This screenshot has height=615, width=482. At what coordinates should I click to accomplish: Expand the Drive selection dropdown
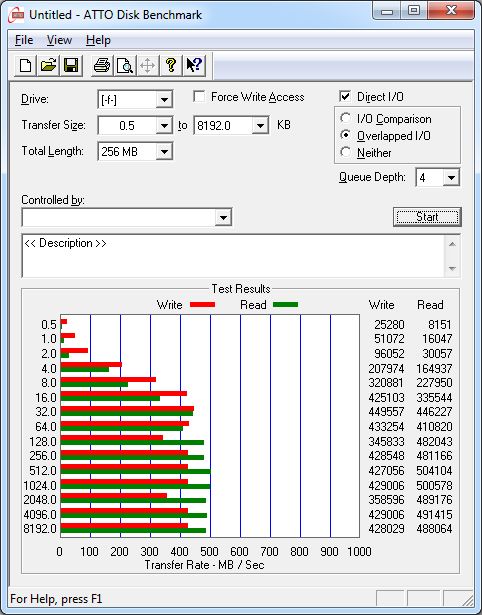pyautogui.click(x=164, y=100)
